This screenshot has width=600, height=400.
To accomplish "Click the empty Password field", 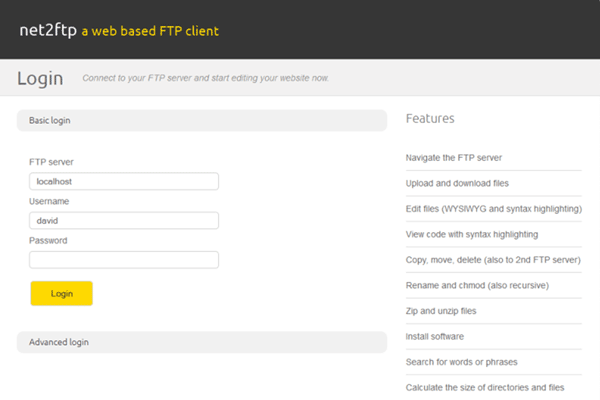I will click(x=124, y=260).
